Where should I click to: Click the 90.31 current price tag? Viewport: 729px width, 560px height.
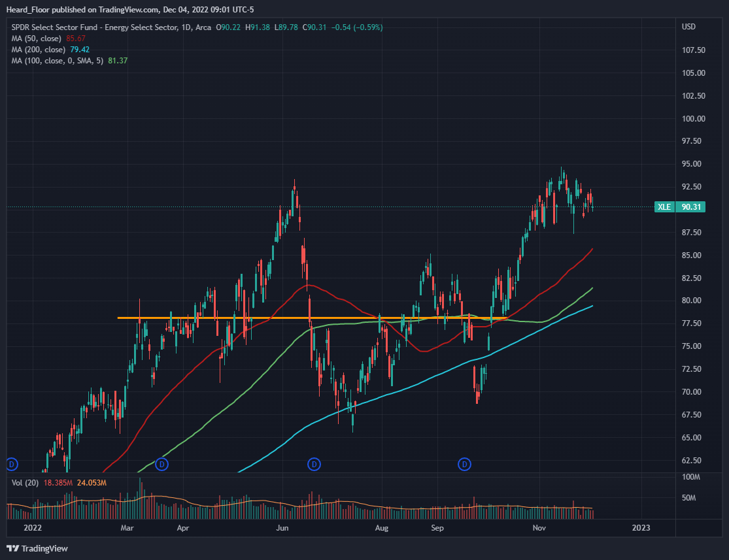tap(690, 206)
